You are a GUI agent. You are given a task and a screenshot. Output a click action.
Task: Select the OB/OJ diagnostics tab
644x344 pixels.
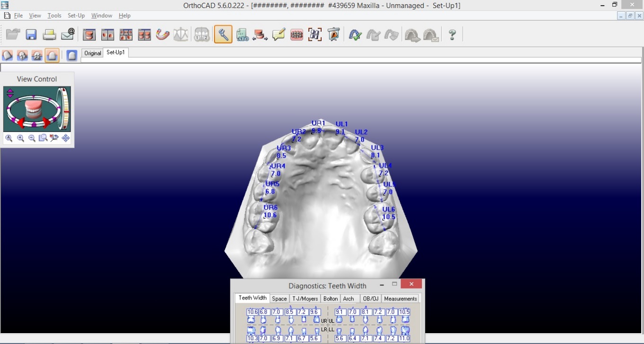coord(370,299)
